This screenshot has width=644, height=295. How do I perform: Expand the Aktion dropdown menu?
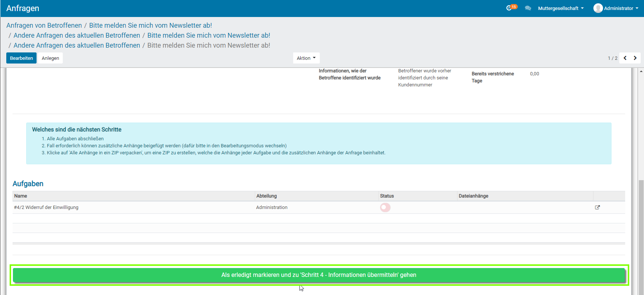pyautogui.click(x=306, y=58)
